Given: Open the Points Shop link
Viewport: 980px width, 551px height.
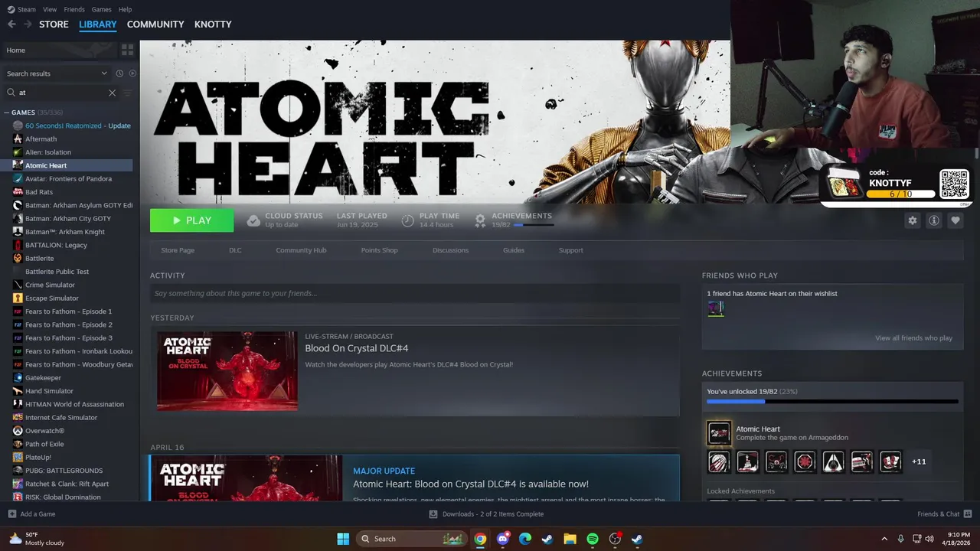Looking at the screenshot, I should coord(379,250).
